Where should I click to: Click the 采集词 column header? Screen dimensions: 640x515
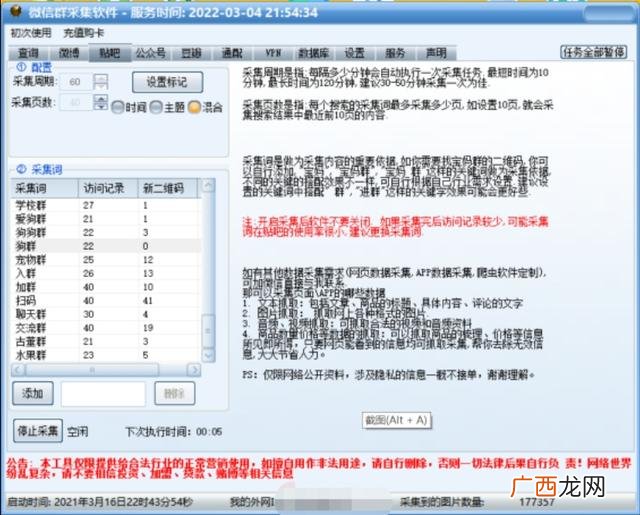click(x=45, y=189)
